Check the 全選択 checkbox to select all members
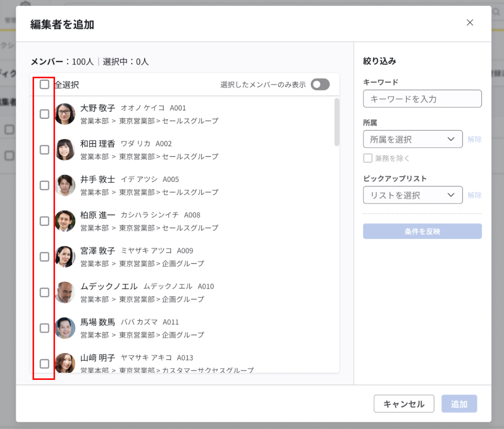The image size is (504, 429). pos(44,85)
